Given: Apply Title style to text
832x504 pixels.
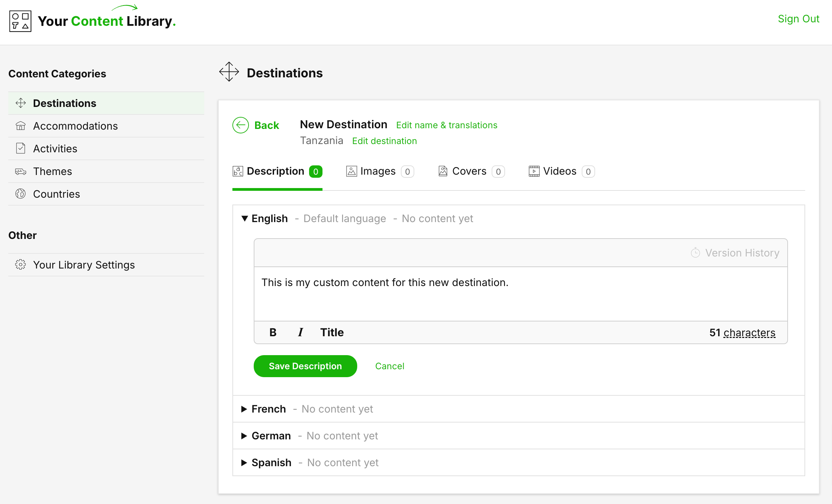Looking at the screenshot, I should [332, 332].
